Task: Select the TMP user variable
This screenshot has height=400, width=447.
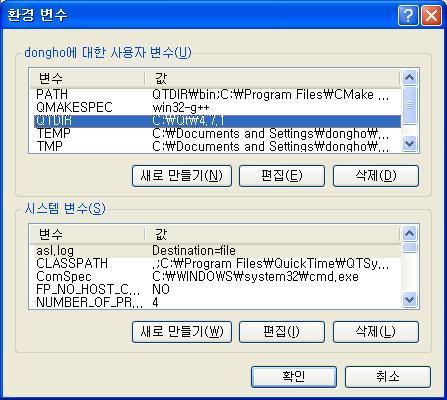Action: click(x=217, y=146)
